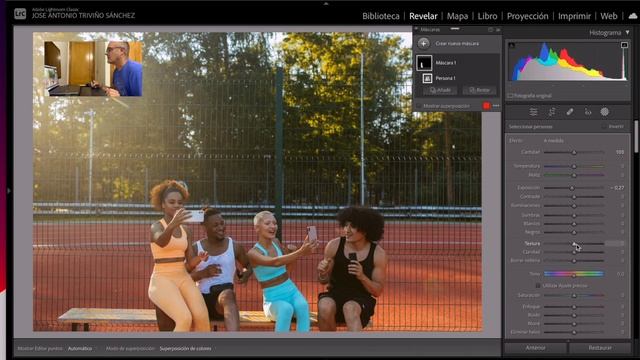640x360 pixels.
Task: Click the Enfoque slider handle
Action: click(x=574, y=307)
